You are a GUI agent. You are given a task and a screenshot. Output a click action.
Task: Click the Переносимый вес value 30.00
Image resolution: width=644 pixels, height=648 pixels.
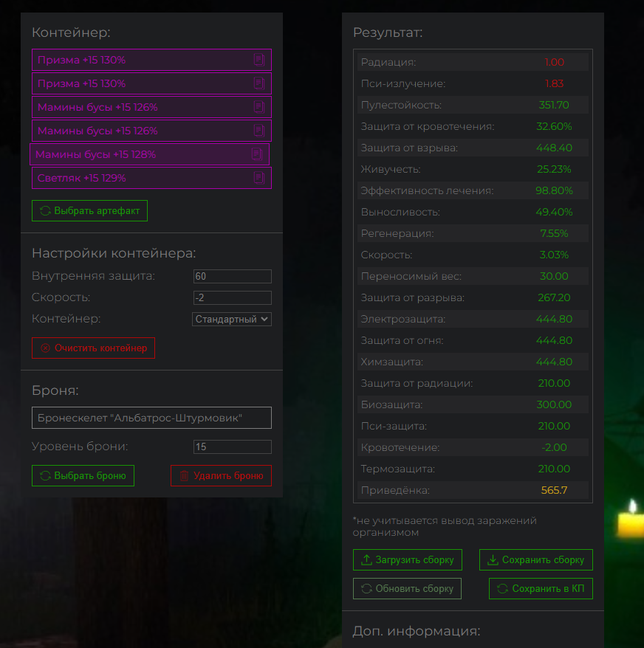(x=554, y=276)
